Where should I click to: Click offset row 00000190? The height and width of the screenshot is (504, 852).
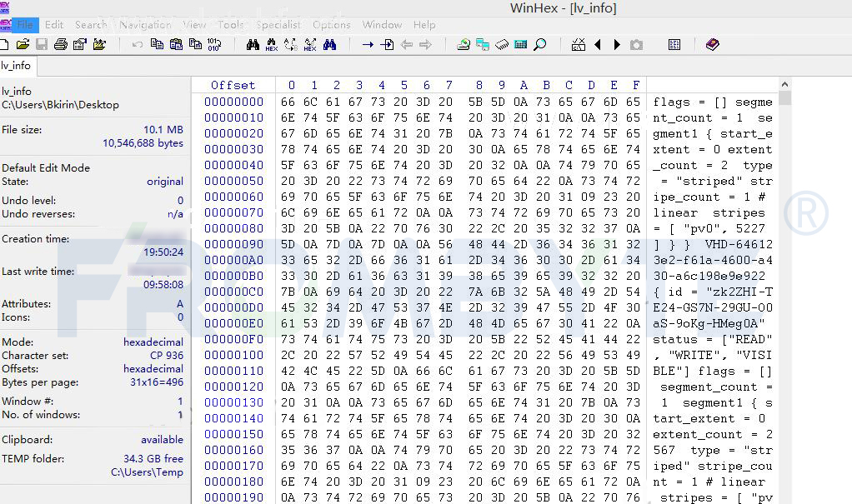233,497
